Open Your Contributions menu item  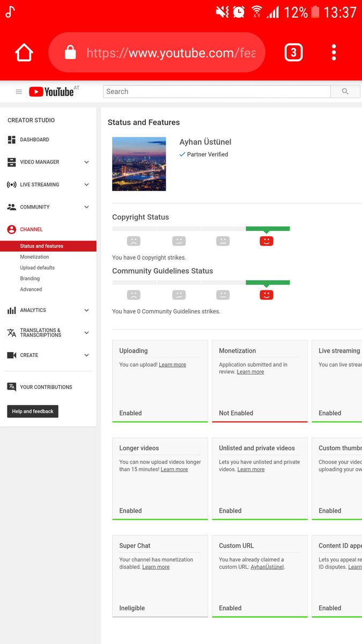(46, 387)
